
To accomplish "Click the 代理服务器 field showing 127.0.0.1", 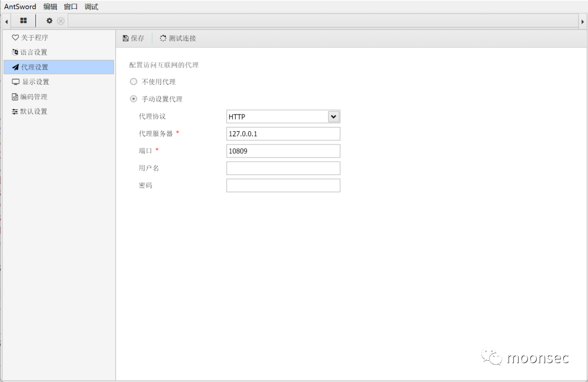I will tap(283, 134).
